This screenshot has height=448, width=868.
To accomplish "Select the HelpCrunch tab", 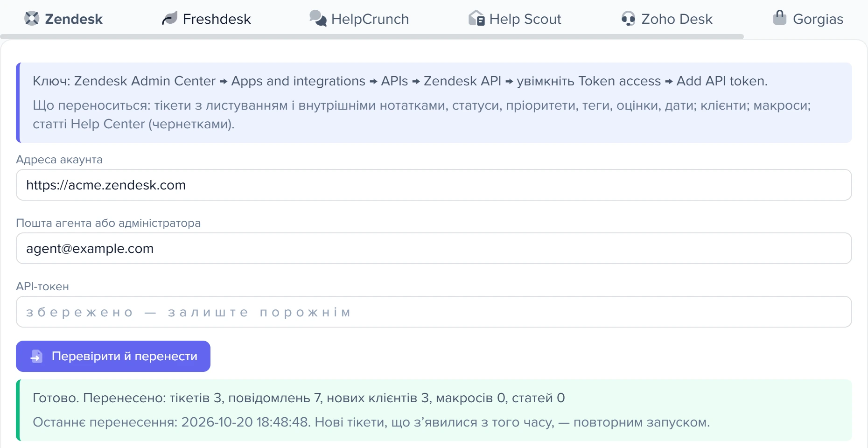I will (x=359, y=19).
